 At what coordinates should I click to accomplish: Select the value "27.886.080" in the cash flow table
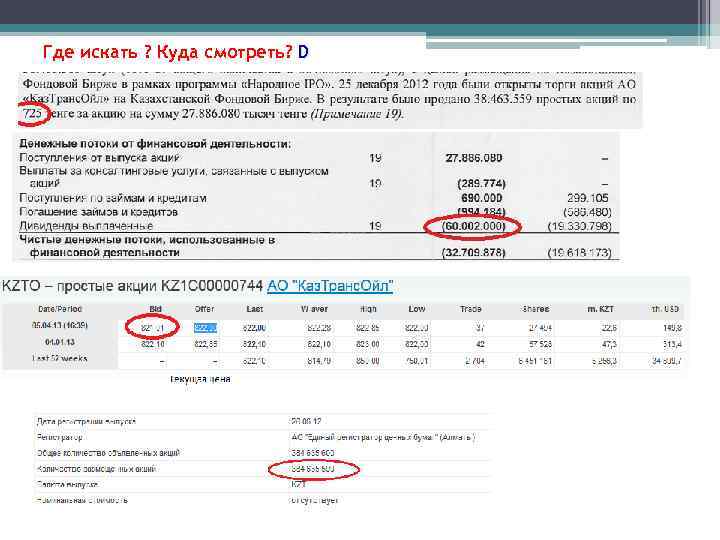pyautogui.click(x=474, y=158)
